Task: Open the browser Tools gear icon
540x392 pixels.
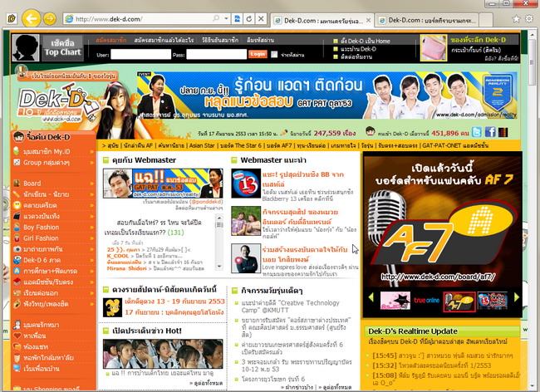Action: pyautogui.click(x=529, y=17)
